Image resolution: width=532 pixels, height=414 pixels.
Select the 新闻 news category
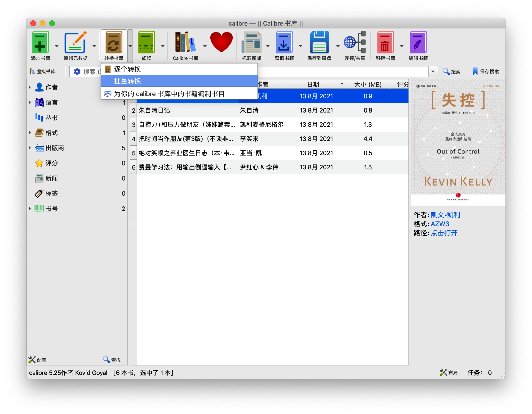tap(51, 178)
